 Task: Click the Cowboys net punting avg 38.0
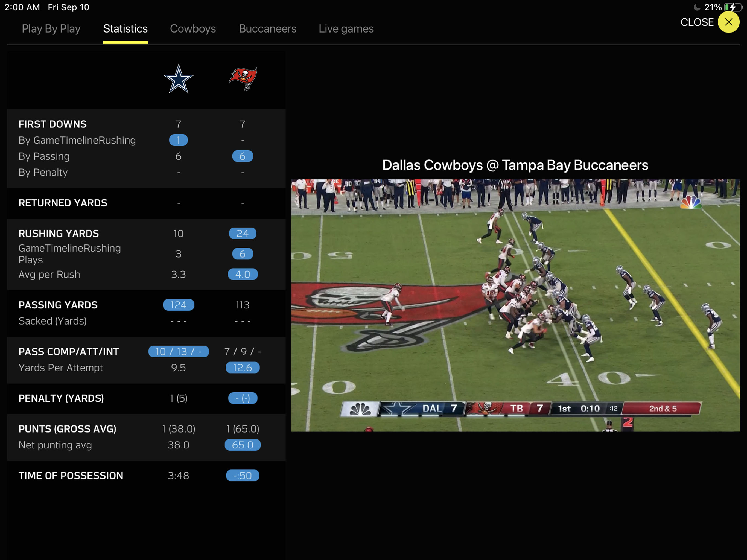pyautogui.click(x=178, y=445)
